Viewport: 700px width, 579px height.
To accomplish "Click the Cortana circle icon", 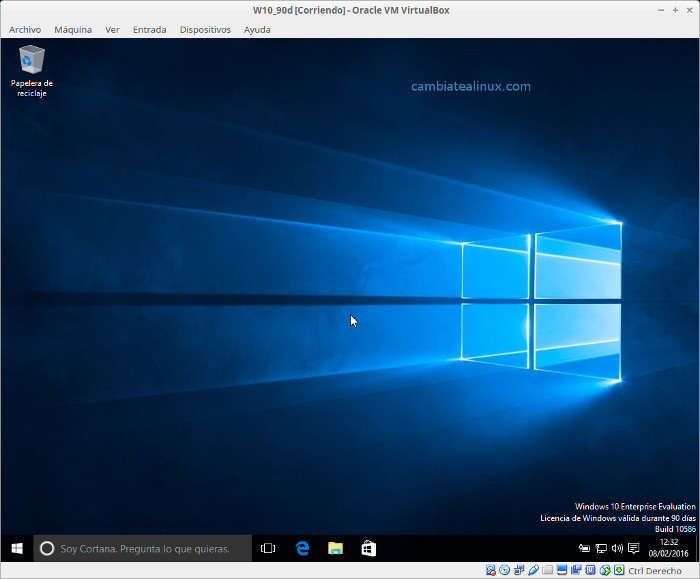I will 47,548.
